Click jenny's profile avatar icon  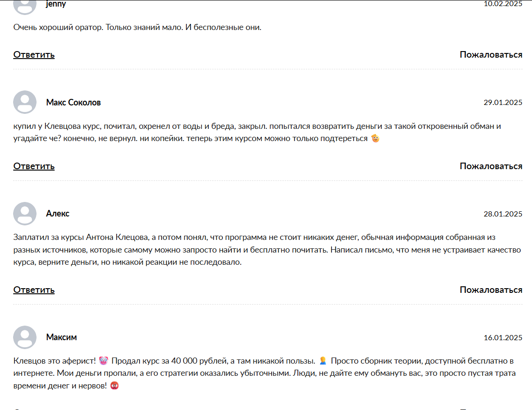[25, 6]
